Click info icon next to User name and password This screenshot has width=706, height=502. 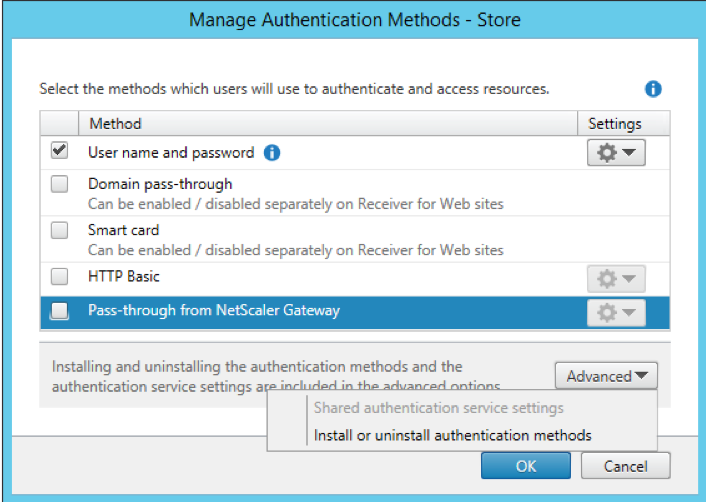(x=271, y=153)
